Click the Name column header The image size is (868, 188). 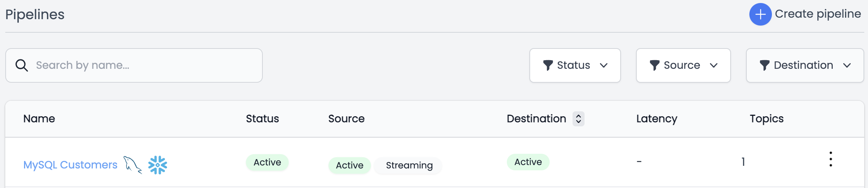[x=39, y=119]
